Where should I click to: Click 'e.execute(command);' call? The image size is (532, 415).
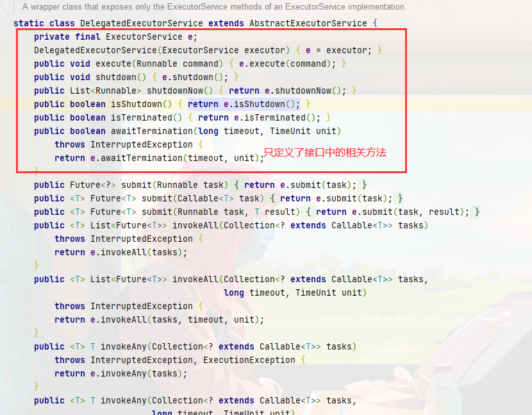[x=287, y=64]
